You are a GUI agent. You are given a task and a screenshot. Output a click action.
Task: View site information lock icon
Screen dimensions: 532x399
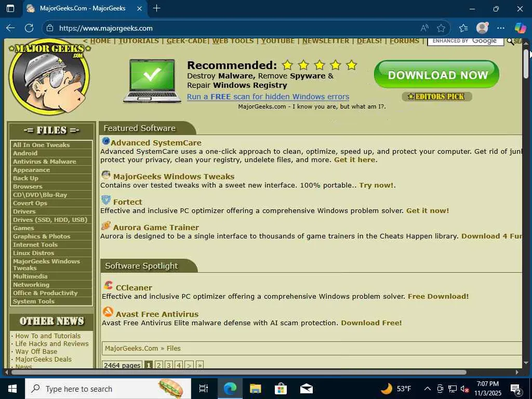click(x=50, y=28)
